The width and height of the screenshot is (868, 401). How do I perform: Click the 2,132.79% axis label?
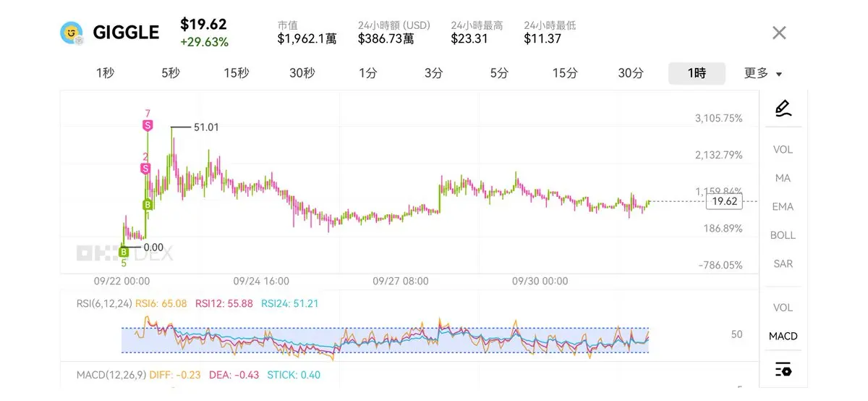pyautogui.click(x=718, y=155)
